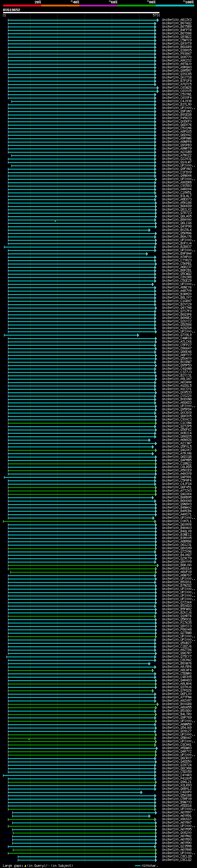Click the alignment bar of UniRef100_B9F8A4

(78, 254)
